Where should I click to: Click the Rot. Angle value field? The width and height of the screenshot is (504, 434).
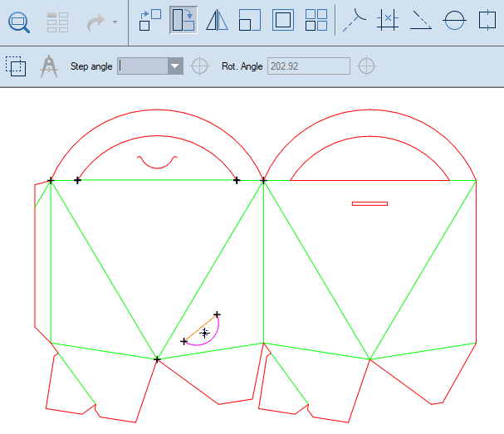(x=308, y=66)
